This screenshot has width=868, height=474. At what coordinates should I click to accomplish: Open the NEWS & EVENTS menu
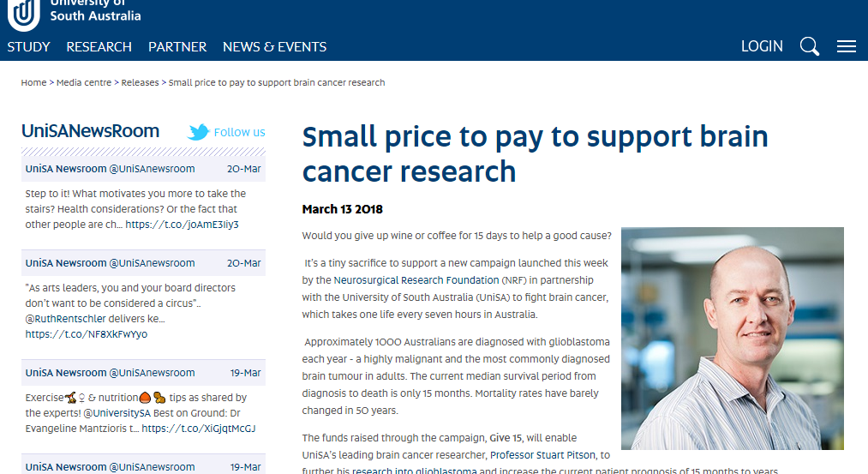coord(274,47)
